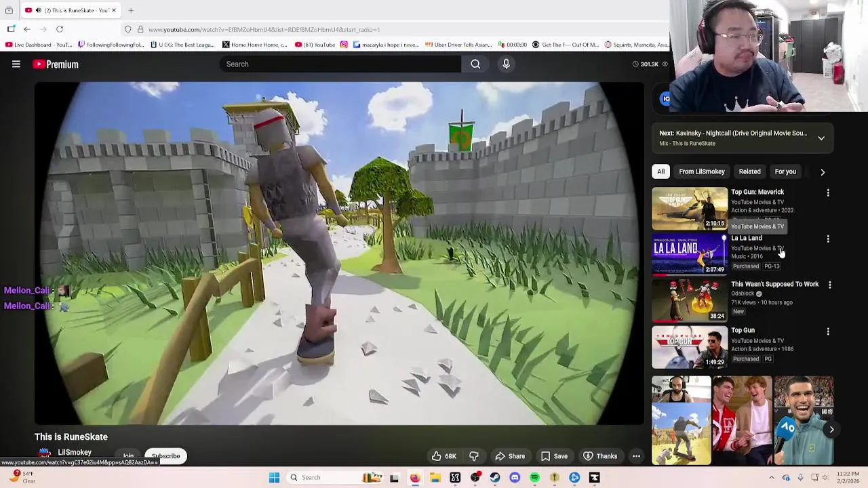Go back using the browser back arrow
868x488 pixels.
(27, 29)
